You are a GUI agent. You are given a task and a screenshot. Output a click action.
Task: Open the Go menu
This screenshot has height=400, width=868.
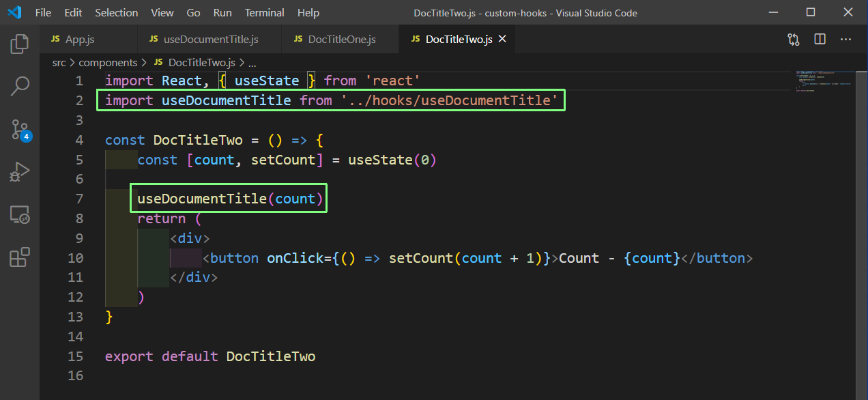(193, 13)
